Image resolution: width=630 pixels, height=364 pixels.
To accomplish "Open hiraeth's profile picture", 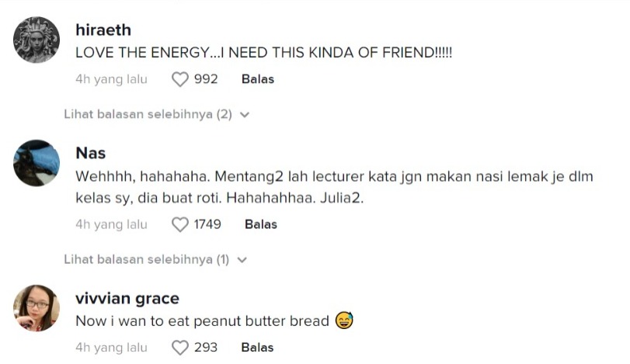I will coord(37,40).
